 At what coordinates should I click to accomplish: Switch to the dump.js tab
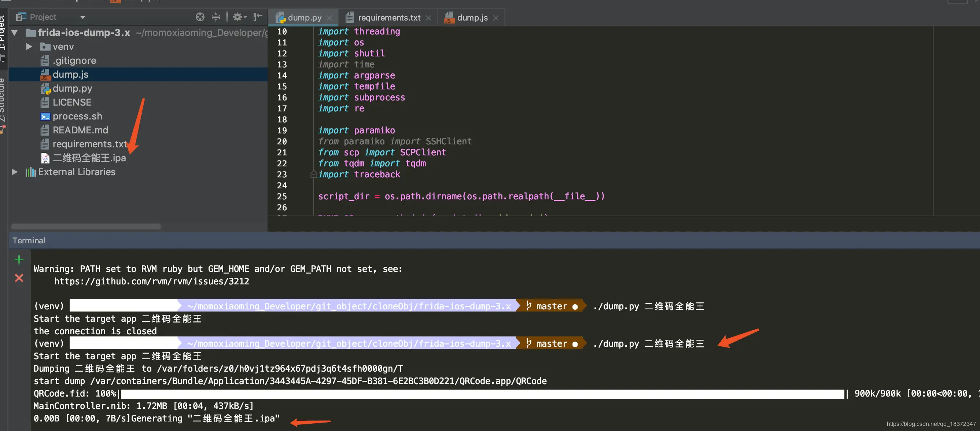pyautogui.click(x=472, y=18)
